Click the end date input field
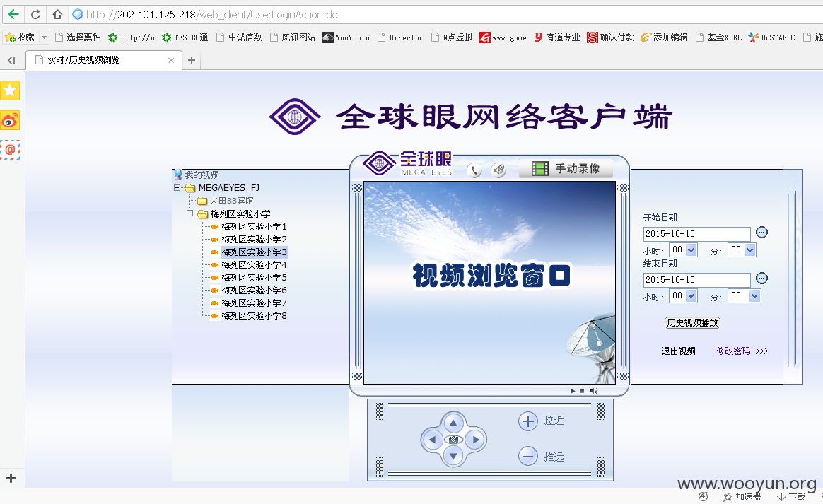Image resolution: width=823 pixels, height=504 pixels. point(697,280)
